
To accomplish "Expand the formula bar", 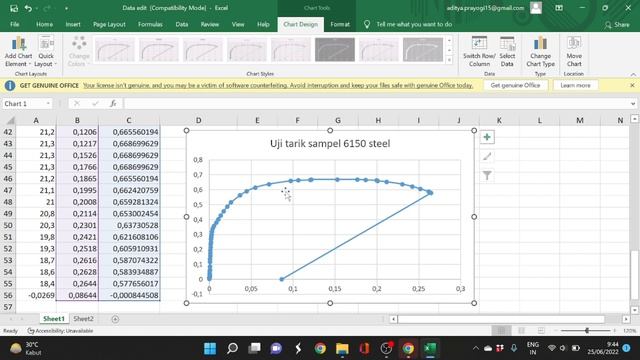I will tap(633, 104).
